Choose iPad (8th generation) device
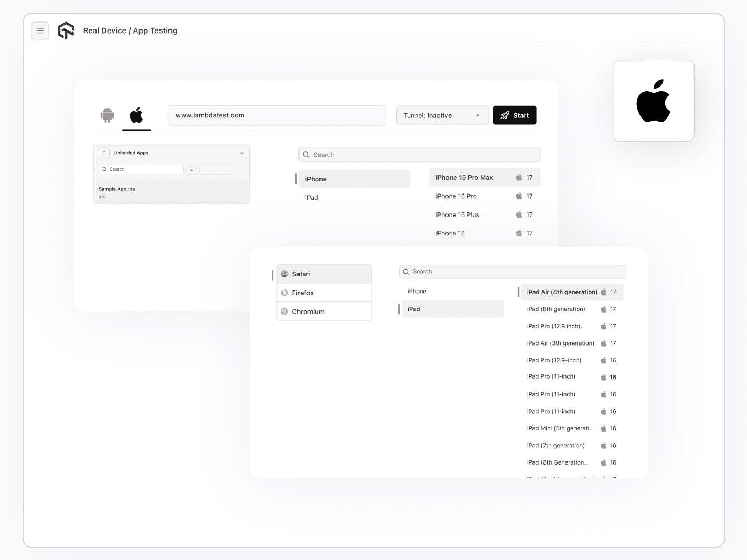 [572, 309]
